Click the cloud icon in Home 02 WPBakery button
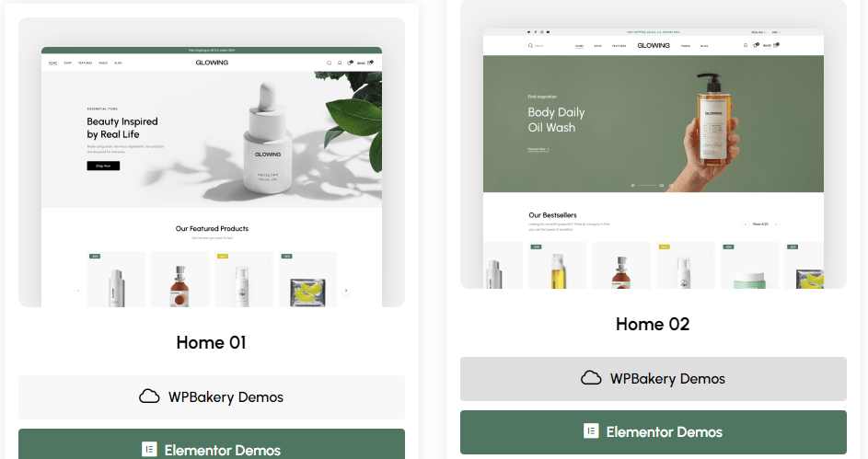This screenshot has width=868, height=459. click(x=591, y=378)
